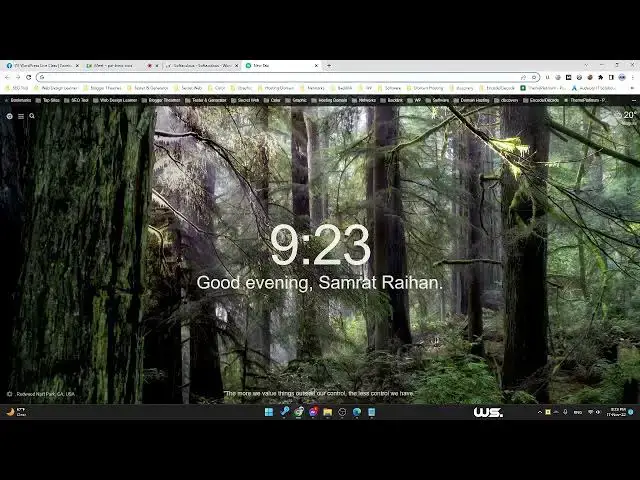The image size is (640, 480).
Task: Show hidden system tray icons
Action: pyautogui.click(x=540, y=412)
